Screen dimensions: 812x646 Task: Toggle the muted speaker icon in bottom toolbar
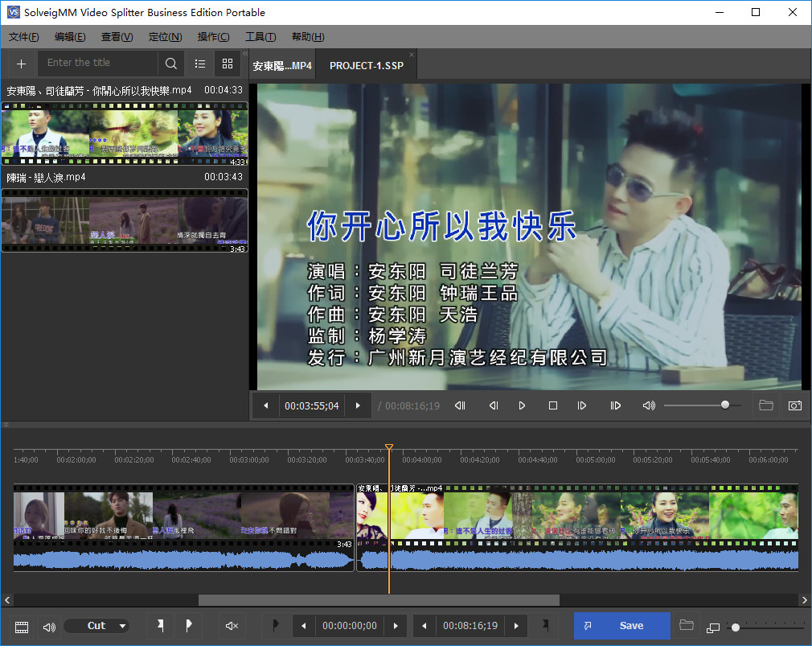coord(232,625)
